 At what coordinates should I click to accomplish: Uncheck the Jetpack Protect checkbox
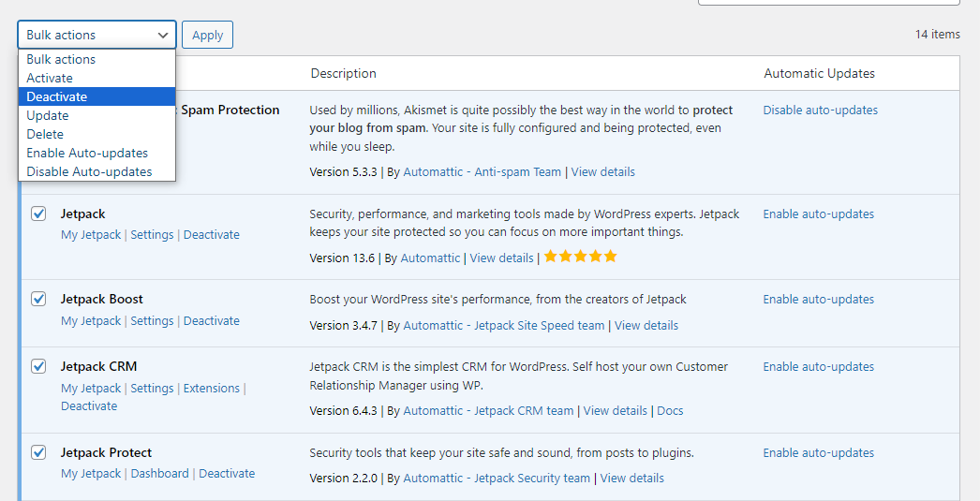point(38,452)
